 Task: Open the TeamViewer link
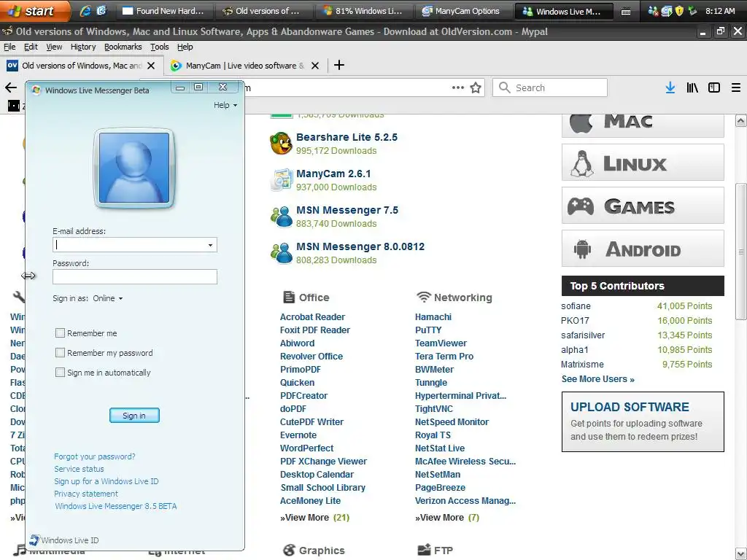(441, 343)
